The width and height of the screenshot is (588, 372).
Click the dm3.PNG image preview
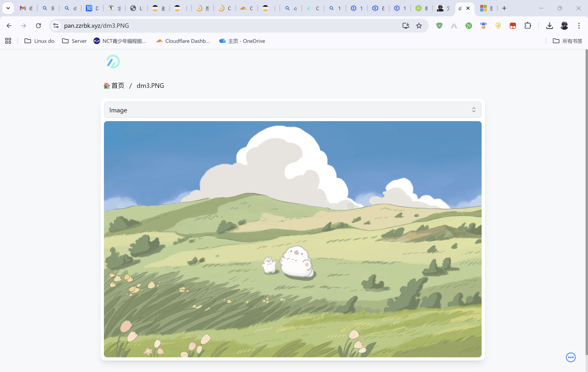(x=293, y=239)
